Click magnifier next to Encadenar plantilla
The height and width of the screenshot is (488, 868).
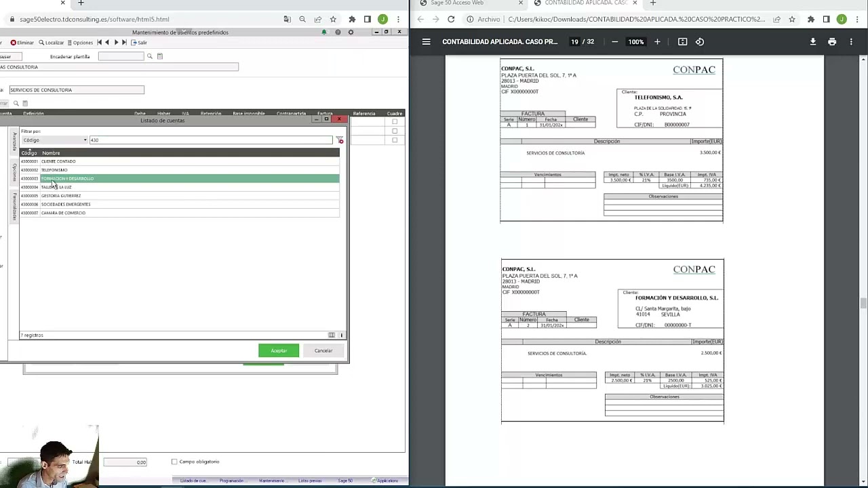point(150,56)
